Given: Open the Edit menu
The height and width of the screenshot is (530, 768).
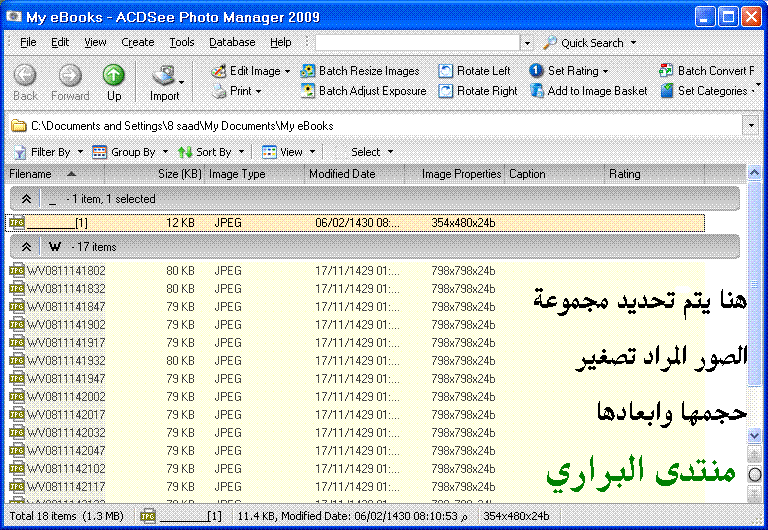Looking at the screenshot, I should pos(60,43).
